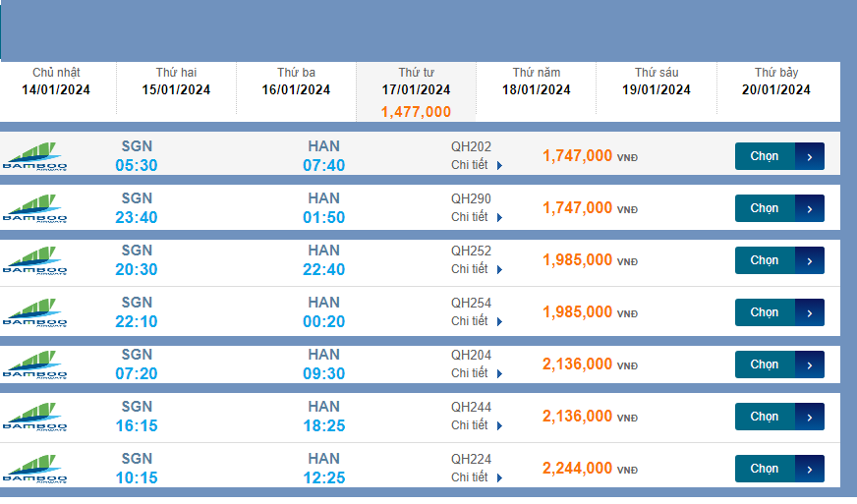Click Bamboo Airways logo on flight QH244

pyautogui.click(x=34, y=417)
